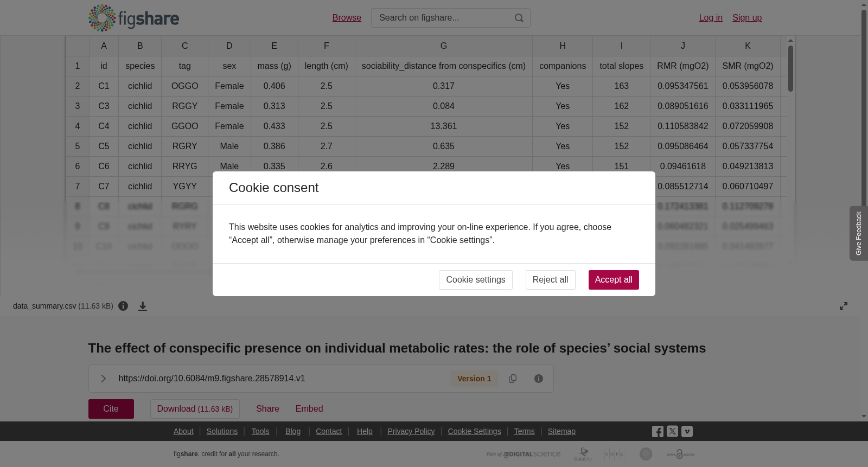Open figshare Vimeo page

click(687, 431)
